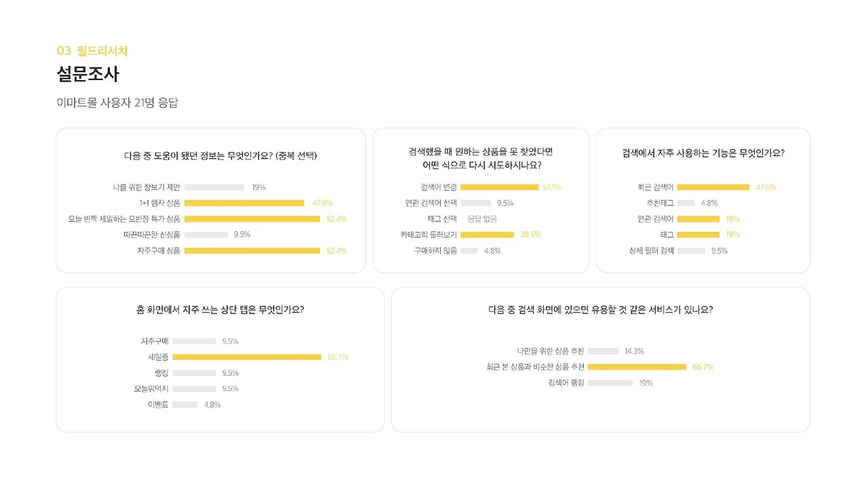Image resolution: width=868 pixels, height=487 pixels.
Task: Select the 03 필드리서치 section label
Action: click(92, 50)
